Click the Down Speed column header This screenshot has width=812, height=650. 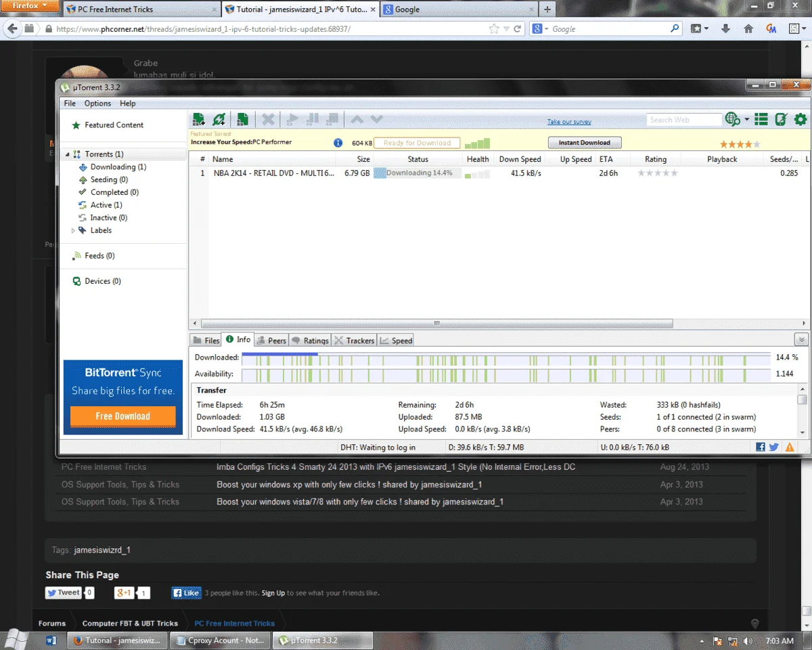[x=520, y=159]
